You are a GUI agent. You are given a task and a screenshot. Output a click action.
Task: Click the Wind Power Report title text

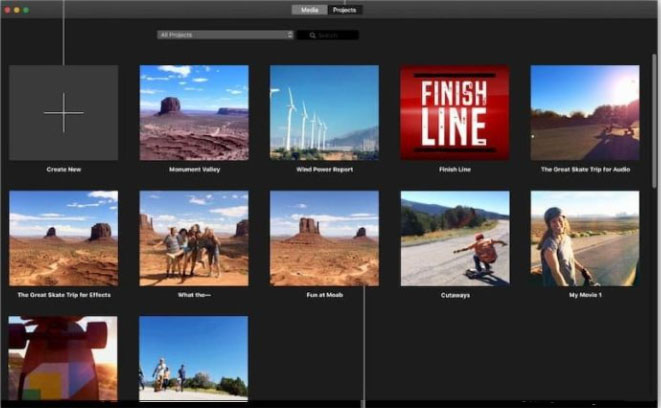[325, 169]
